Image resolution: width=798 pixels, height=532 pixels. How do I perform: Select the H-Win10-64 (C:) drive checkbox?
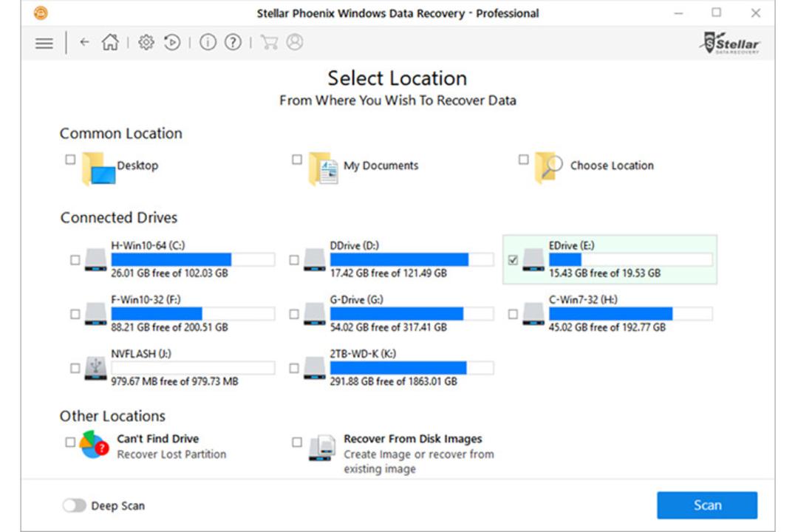coord(75,260)
